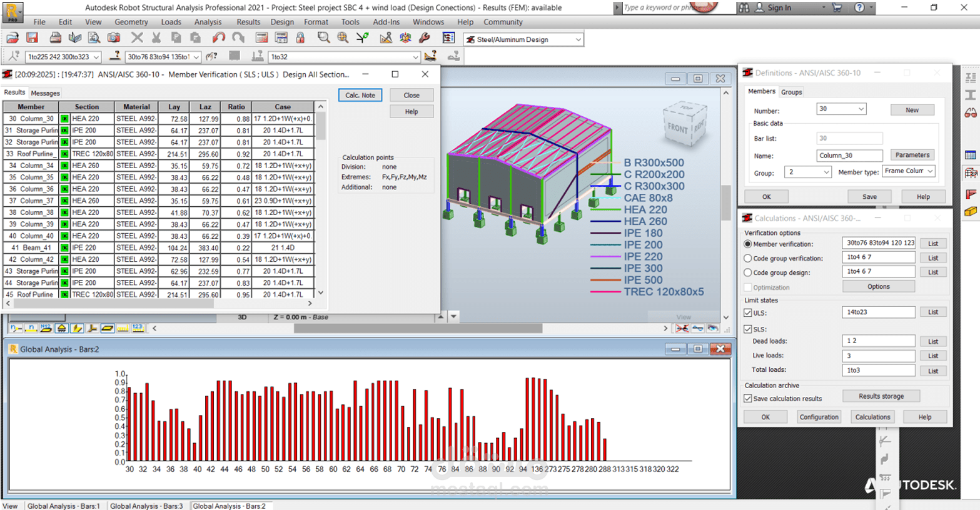Open the Steel/Aluminum Design layout dropdown

(x=577, y=39)
